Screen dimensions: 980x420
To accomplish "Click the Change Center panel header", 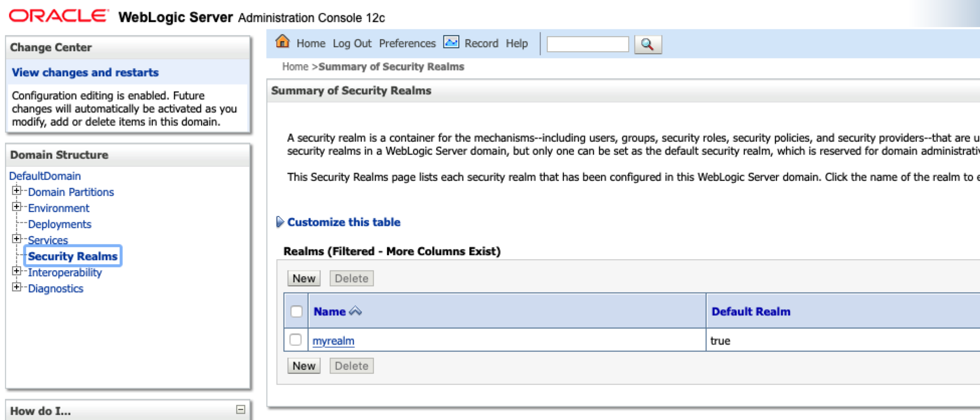I will coord(128,47).
